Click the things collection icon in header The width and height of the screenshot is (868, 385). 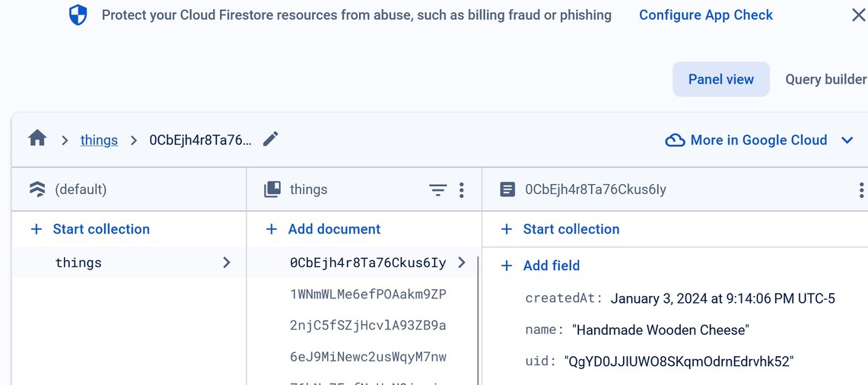click(272, 189)
